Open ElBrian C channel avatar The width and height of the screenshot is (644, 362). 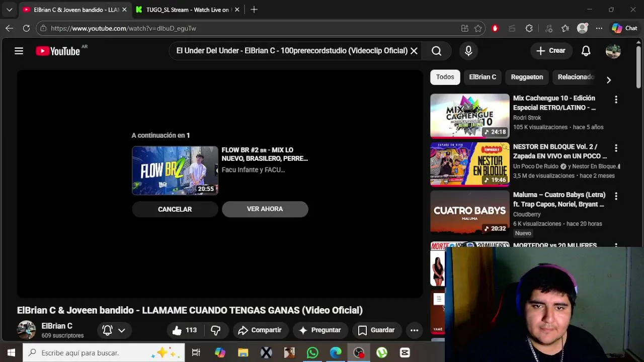pyautogui.click(x=26, y=330)
